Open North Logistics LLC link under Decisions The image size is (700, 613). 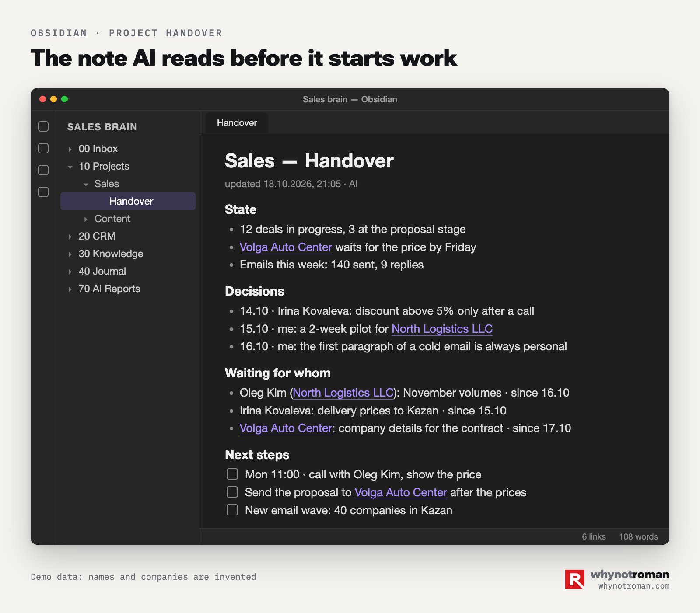coord(442,329)
